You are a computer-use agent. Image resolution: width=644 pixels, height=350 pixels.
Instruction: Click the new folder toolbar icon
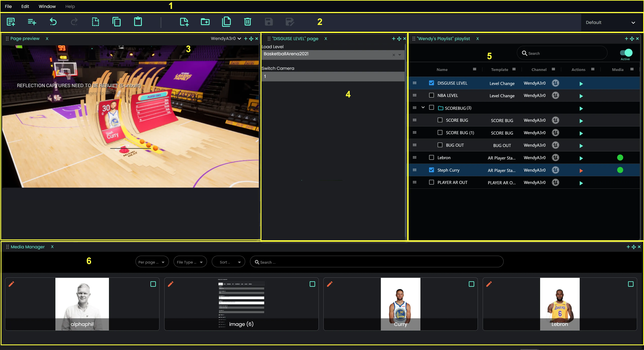tap(205, 22)
